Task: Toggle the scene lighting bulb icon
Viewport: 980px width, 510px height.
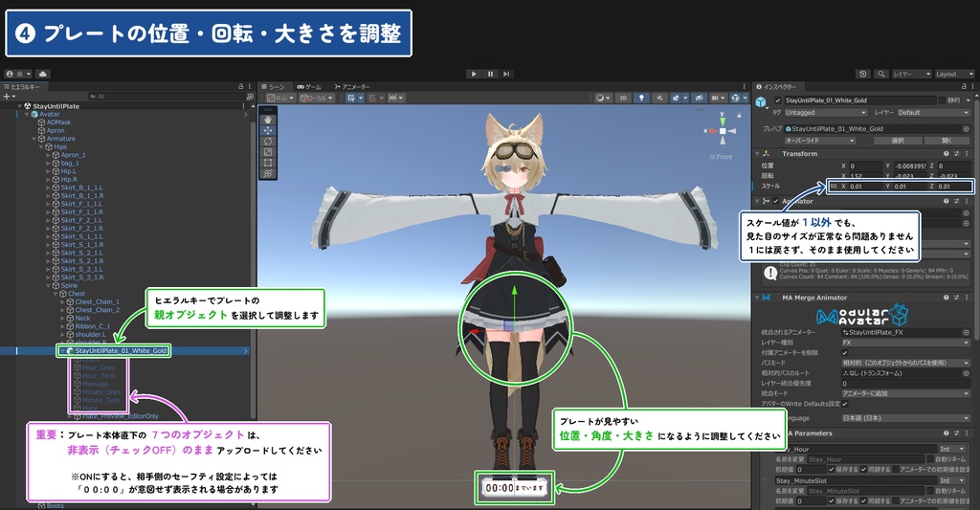Action: (x=641, y=98)
